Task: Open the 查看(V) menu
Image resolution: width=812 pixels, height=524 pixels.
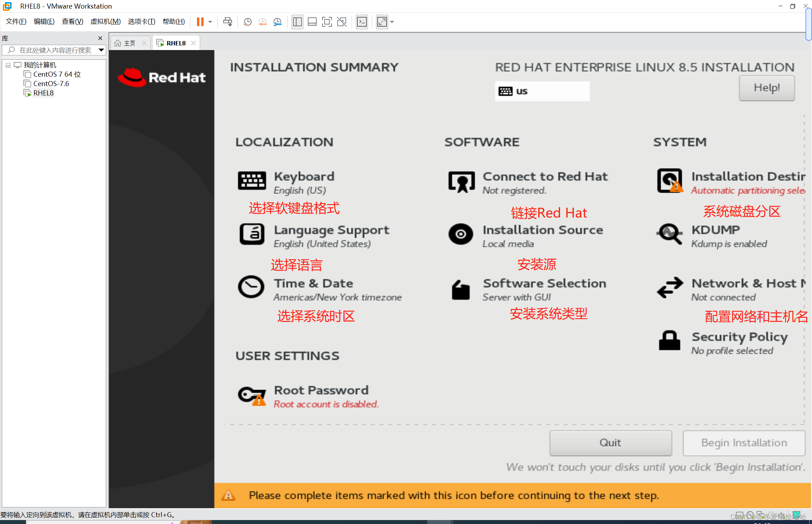Action: click(x=72, y=22)
